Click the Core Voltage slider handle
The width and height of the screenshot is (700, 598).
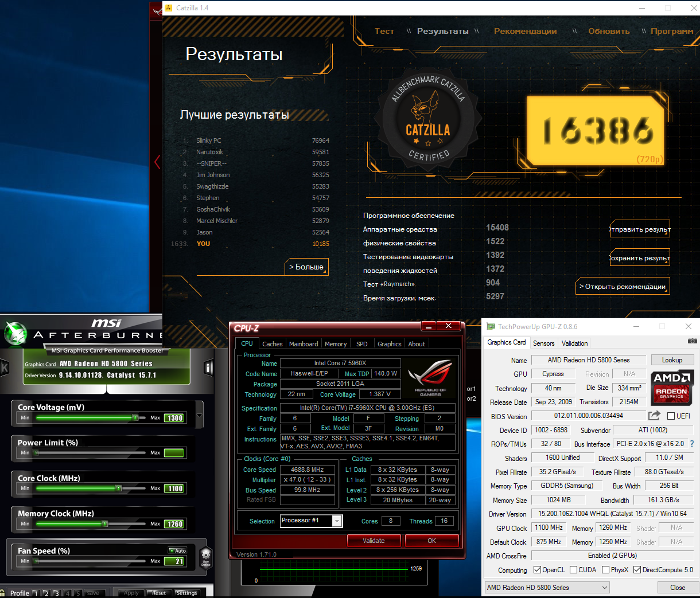coord(135,417)
